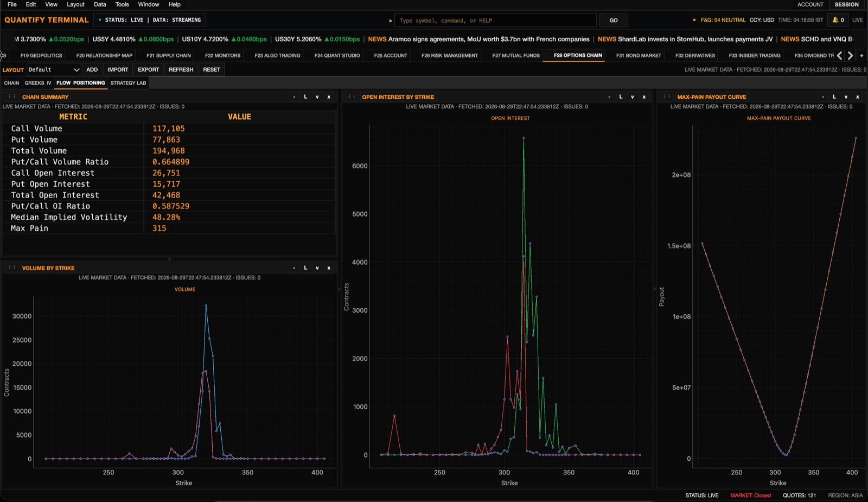
Task: Open the SESSION button at top right
Action: (846, 4)
